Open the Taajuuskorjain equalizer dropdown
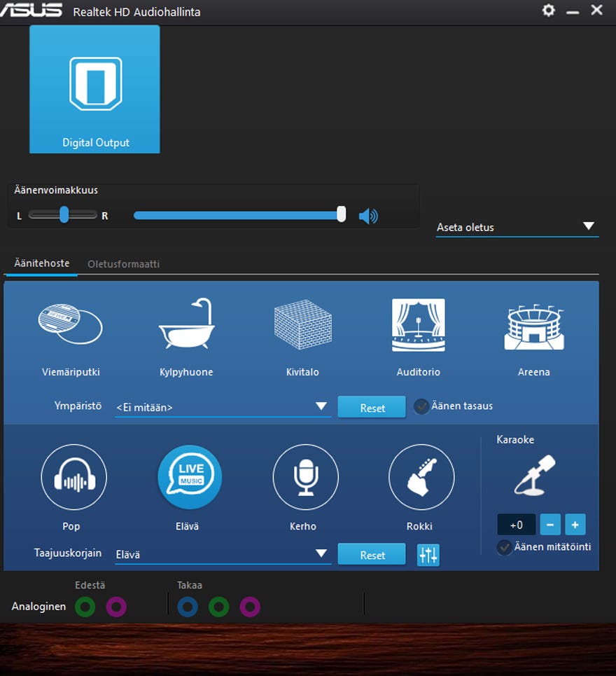Image resolution: width=616 pixels, height=676 pixels. click(223, 554)
